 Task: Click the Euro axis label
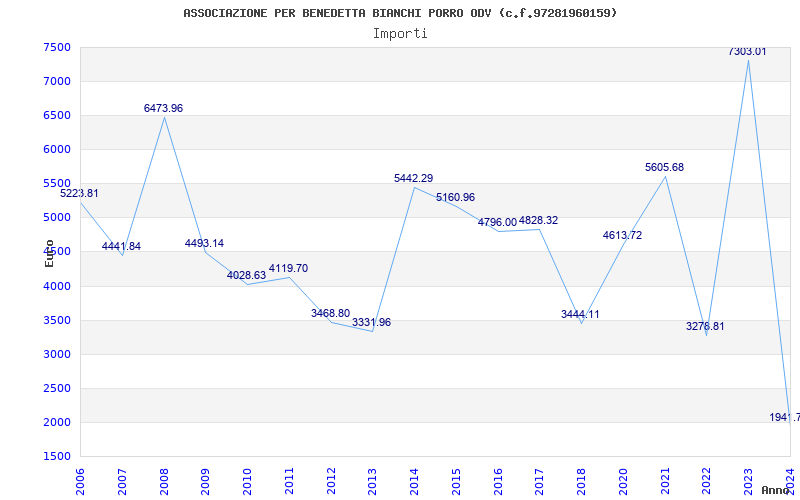[49, 253]
